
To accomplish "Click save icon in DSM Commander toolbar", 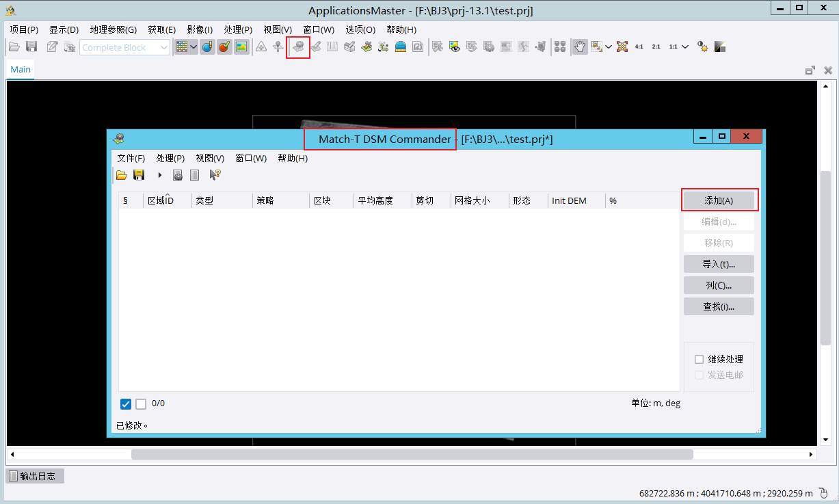I will [139, 175].
